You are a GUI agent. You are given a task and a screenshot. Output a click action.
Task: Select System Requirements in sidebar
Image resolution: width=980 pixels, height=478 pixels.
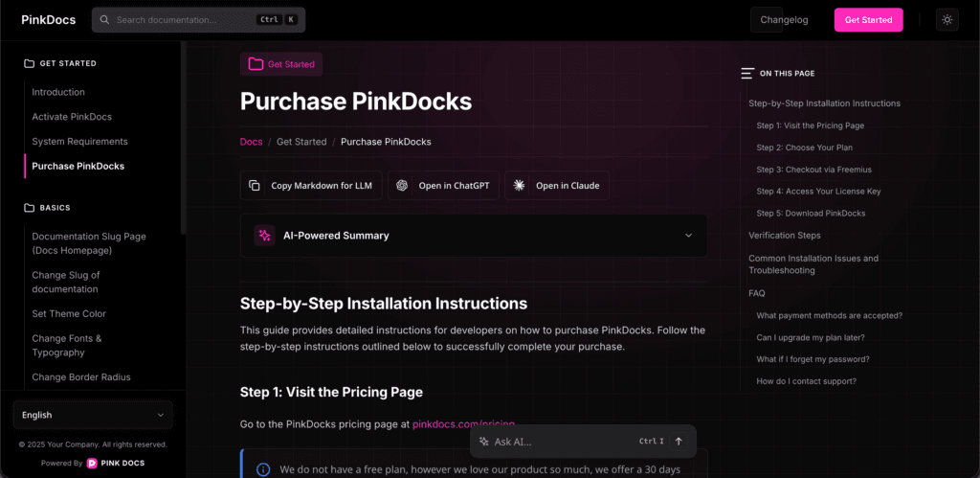tap(79, 142)
